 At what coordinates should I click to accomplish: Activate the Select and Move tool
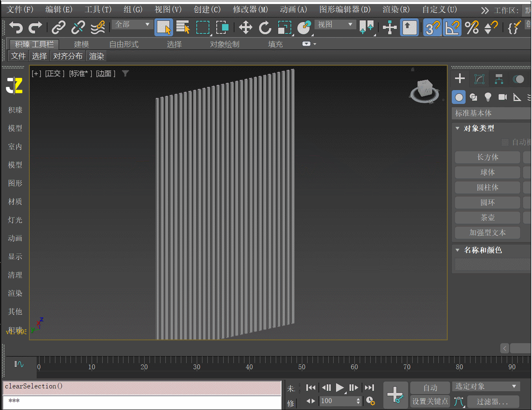coord(245,28)
